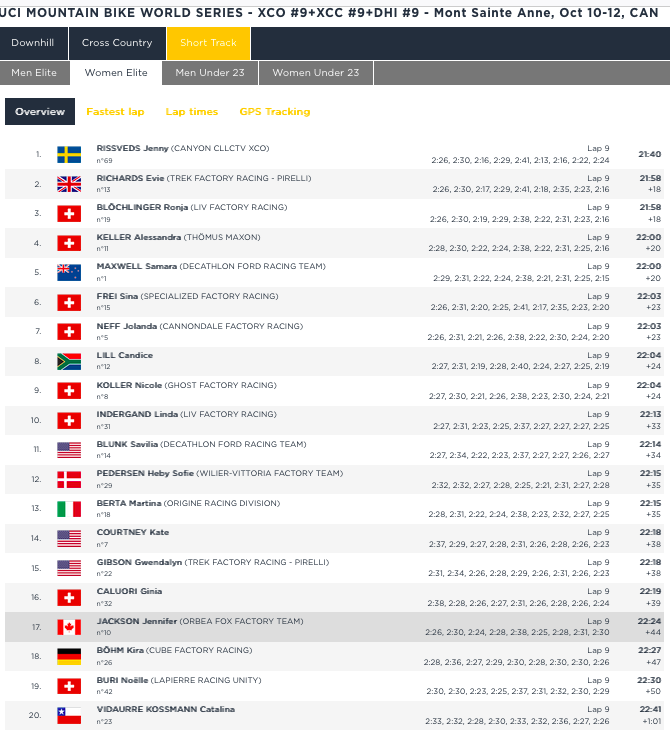Click Jackson Jennifer's total time 22:24

click(650, 622)
